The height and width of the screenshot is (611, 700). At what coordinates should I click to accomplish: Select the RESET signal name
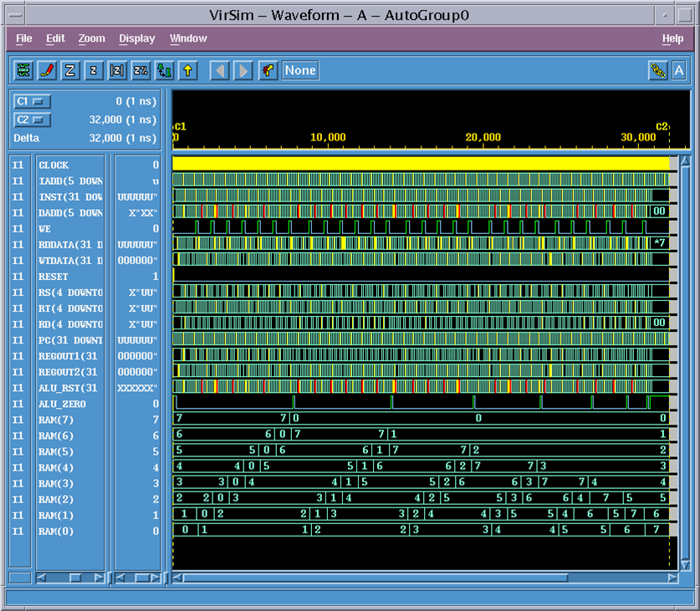pyautogui.click(x=54, y=277)
